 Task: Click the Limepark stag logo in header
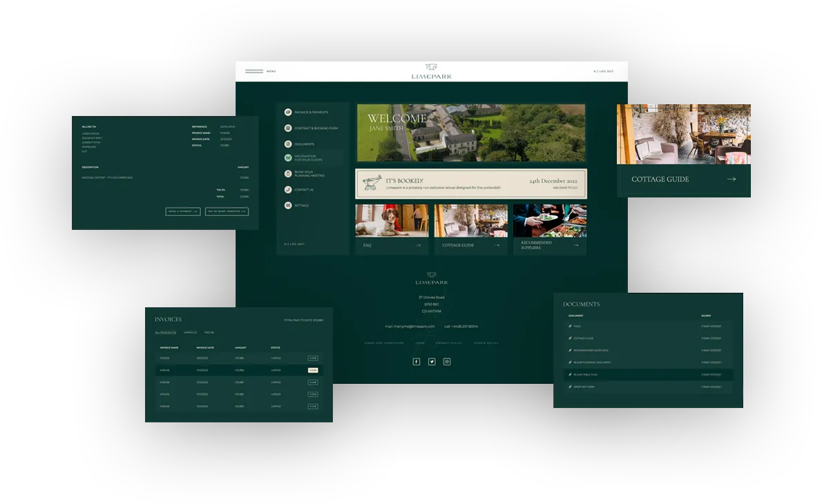point(431,68)
